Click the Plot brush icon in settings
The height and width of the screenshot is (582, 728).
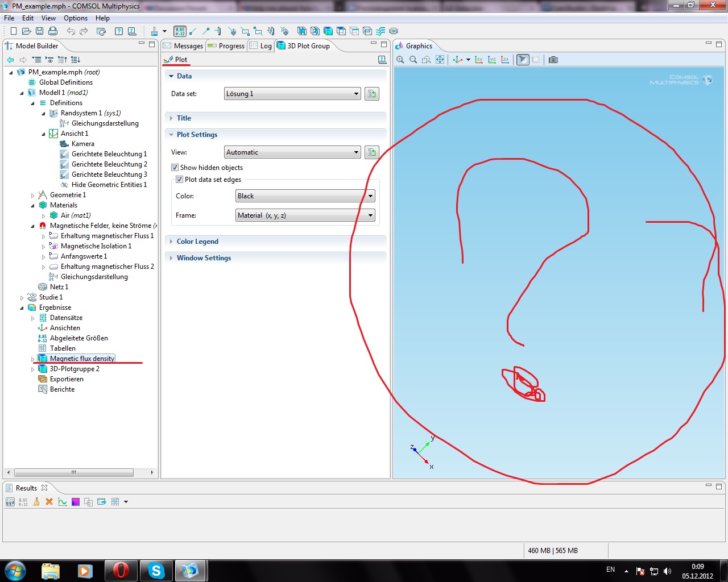pos(168,60)
